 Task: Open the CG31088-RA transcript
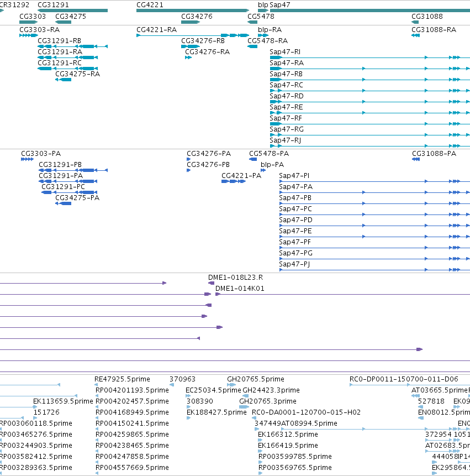(434, 30)
